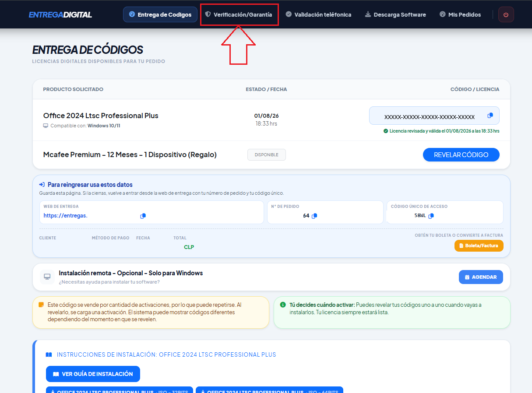Click VER GUÍA DE INSTALACIÓN button
Screen dimensions: 532x393
point(93,374)
